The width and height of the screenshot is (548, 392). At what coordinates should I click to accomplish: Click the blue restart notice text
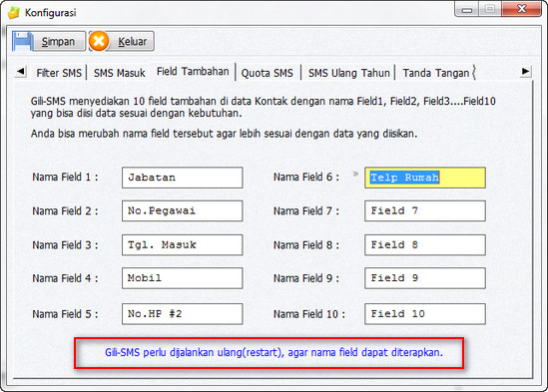(x=274, y=352)
